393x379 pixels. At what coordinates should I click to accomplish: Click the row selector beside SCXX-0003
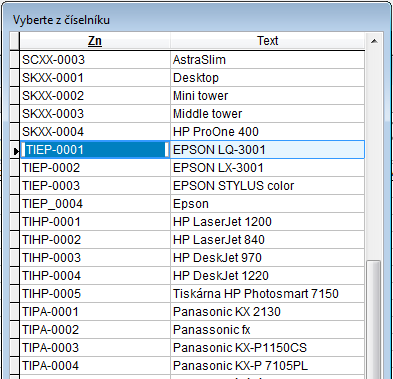pos(15,60)
